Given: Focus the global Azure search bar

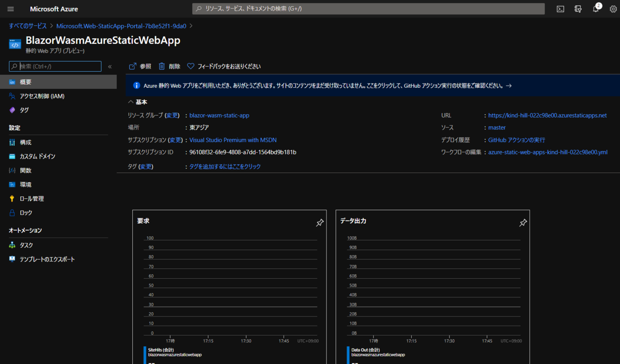Looking at the screenshot, I should point(368,9).
